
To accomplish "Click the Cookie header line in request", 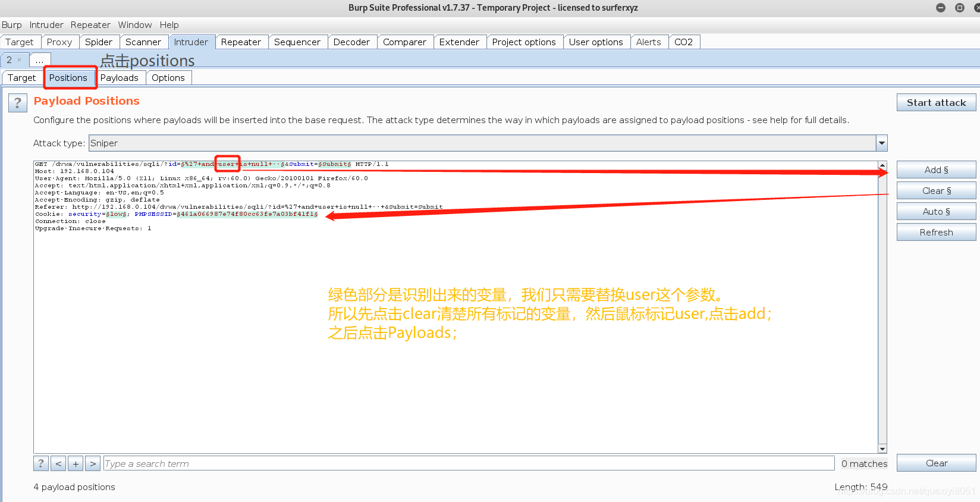I will (177, 214).
